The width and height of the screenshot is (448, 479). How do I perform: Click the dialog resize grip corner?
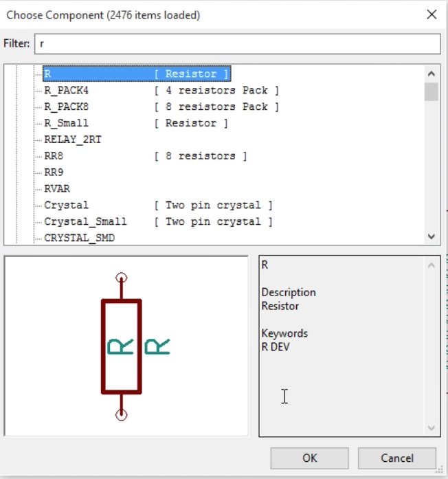(x=439, y=469)
